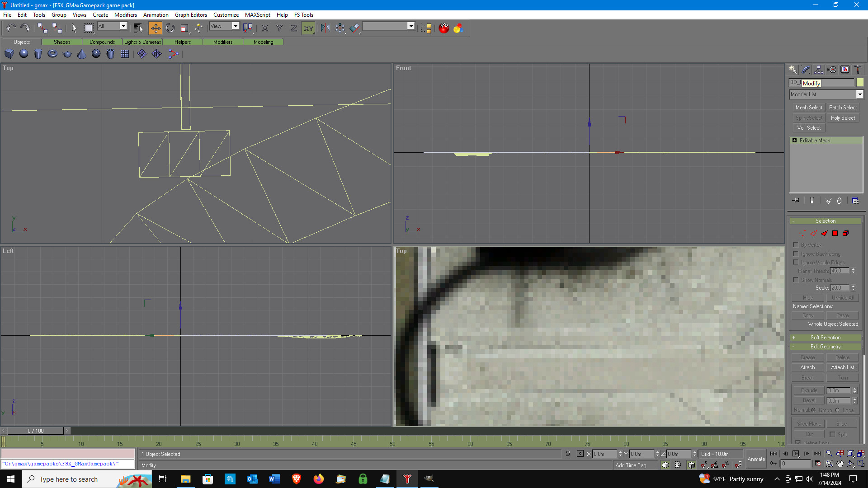The width and height of the screenshot is (868, 488).
Task: Open the Graph Editors menu
Action: coord(191,14)
